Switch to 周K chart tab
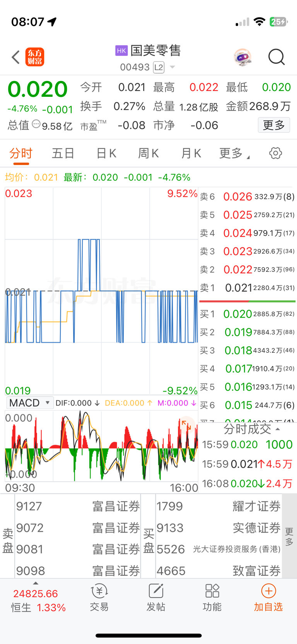The height and width of the screenshot is (644, 297). [148, 153]
